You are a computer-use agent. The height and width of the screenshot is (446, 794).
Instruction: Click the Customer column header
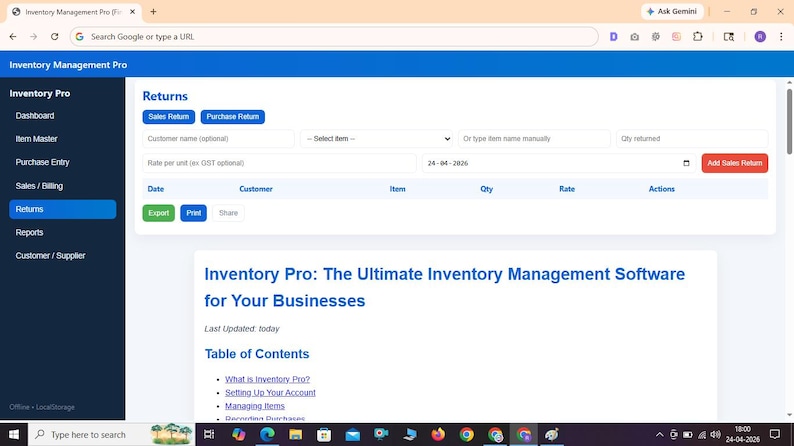tap(256, 189)
